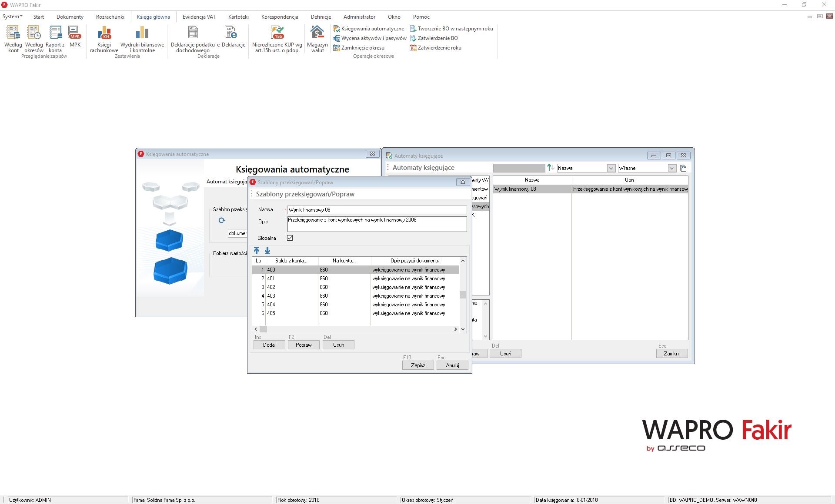The height and width of the screenshot is (504, 835).
Task: Click the Opis text area
Action: 377,224
